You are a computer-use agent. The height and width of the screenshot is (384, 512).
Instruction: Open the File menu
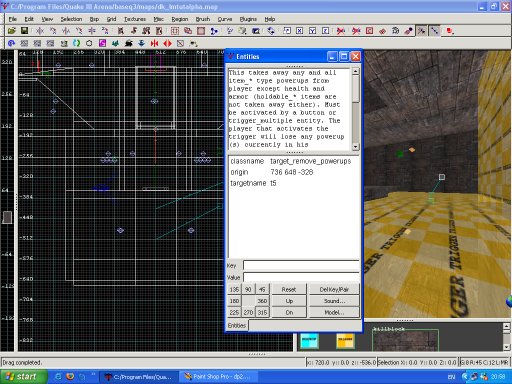click(13, 19)
